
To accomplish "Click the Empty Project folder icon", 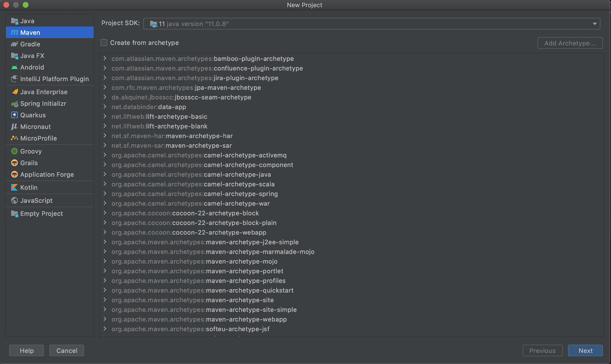I will click(x=15, y=214).
